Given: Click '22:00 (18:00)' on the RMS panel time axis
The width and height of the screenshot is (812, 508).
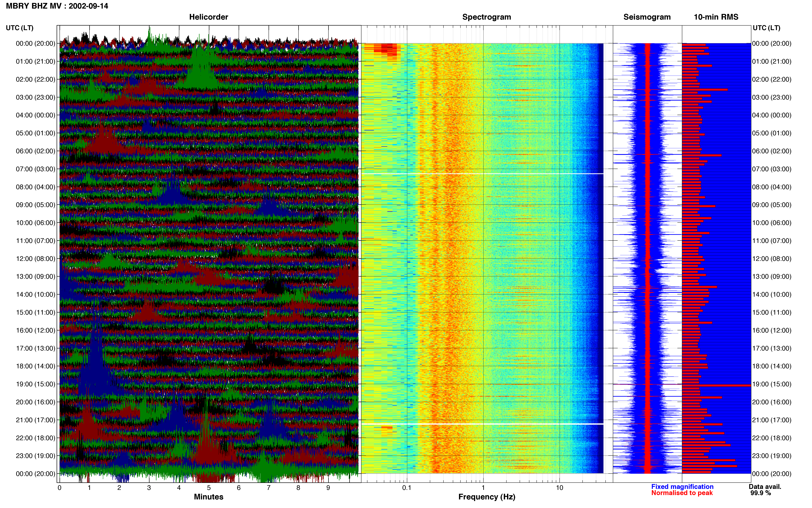Looking at the screenshot, I should tap(772, 438).
